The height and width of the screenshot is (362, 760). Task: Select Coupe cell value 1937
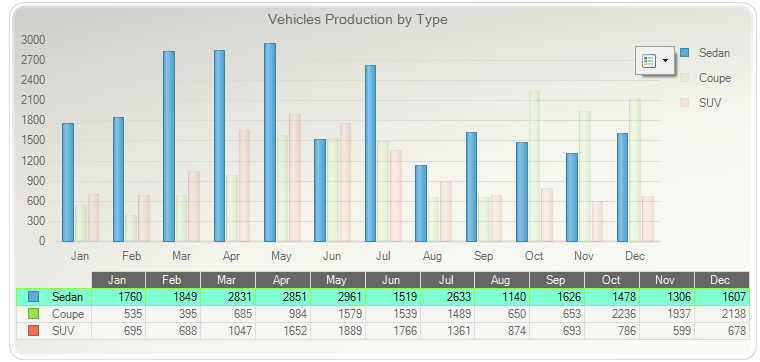[x=666, y=314]
